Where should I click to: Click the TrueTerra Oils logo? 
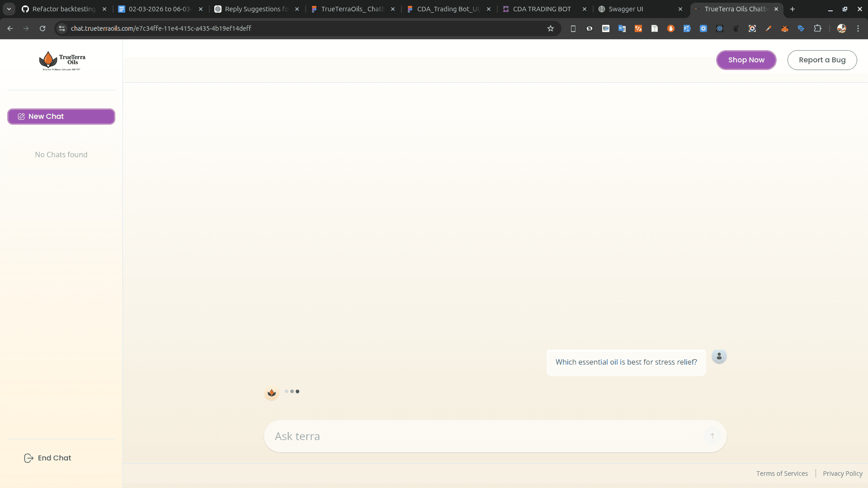(x=61, y=61)
